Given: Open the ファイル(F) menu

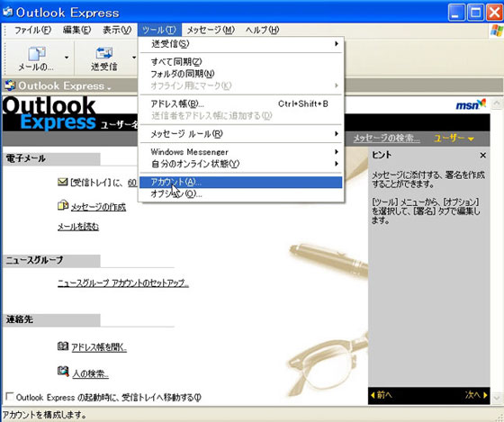Looking at the screenshot, I should click(32, 31).
